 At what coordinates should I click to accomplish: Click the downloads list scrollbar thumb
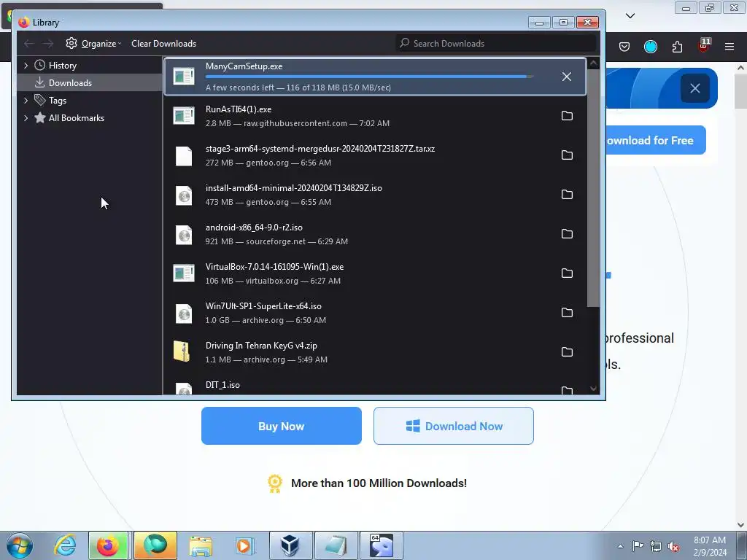(593, 188)
